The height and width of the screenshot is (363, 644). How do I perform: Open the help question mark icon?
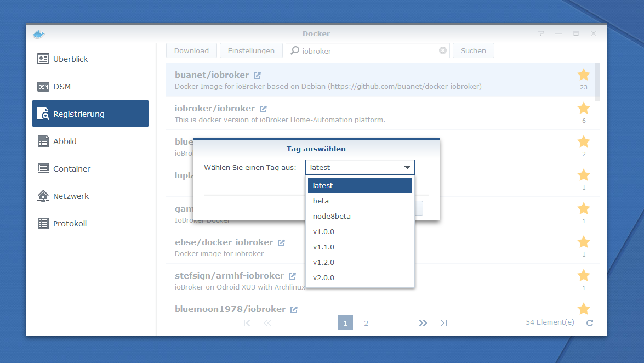coord(541,33)
